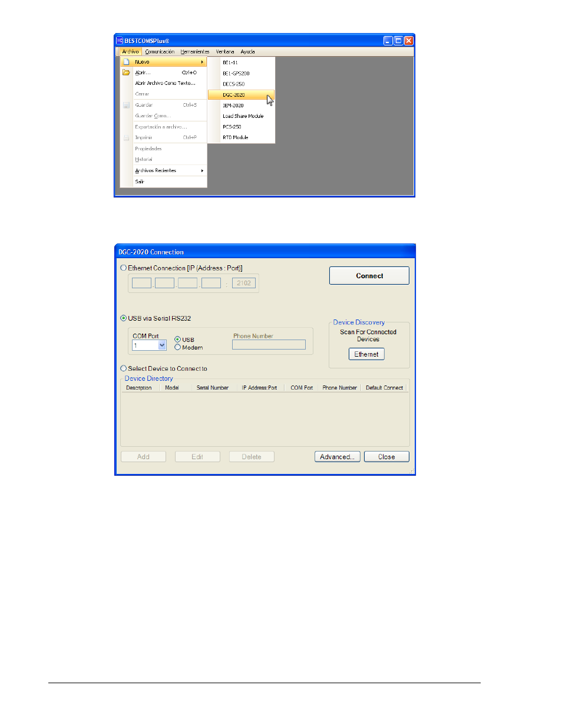Click the Edit button in Device Directory

(x=197, y=457)
